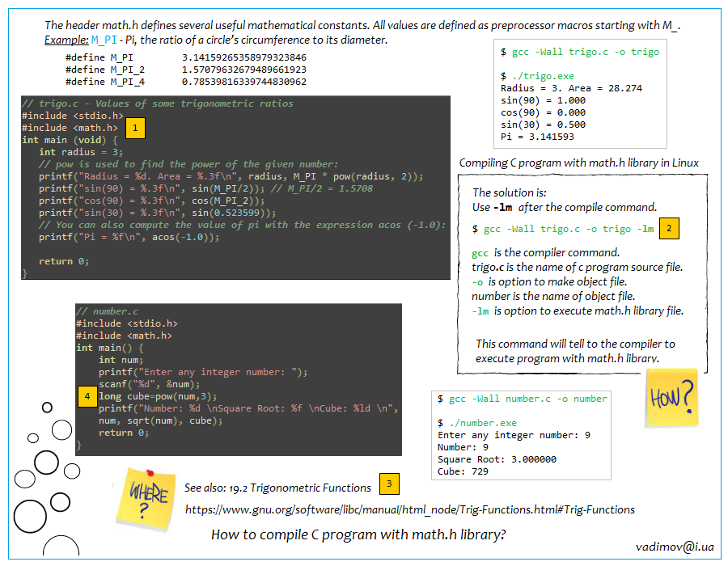This screenshot has height=566, width=728.
Task: Click command '$ gcc -Wall number.c -o number'
Action: click(x=523, y=399)
